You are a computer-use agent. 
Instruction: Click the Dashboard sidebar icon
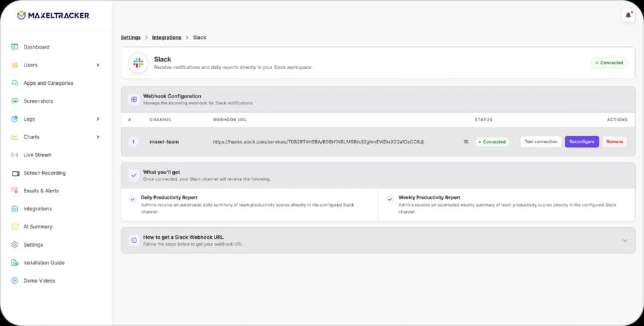(15, 46)
